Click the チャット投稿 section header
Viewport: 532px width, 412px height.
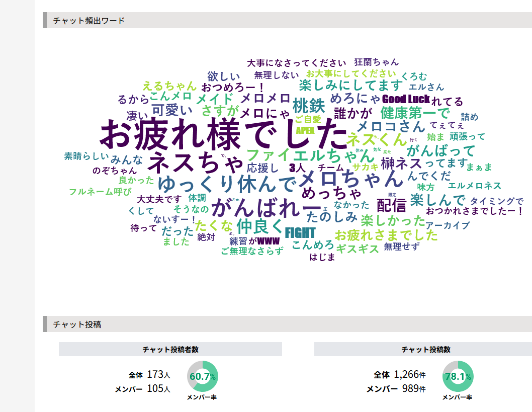[x=288, y=324]
